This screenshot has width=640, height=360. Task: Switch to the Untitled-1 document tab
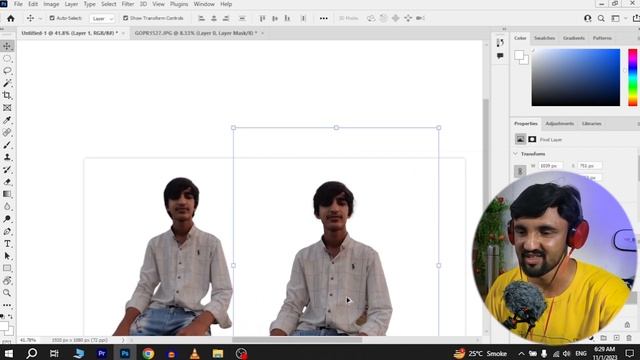click(x=70, y=33)
